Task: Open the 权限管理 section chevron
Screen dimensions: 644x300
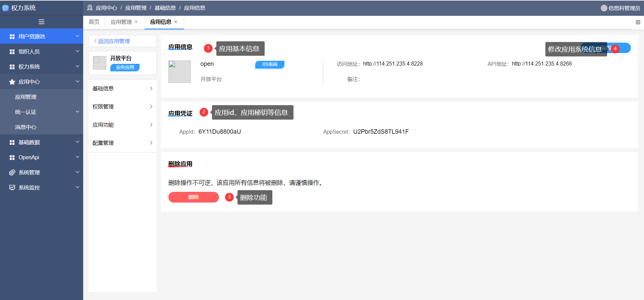Action: [x=151, y=106]
